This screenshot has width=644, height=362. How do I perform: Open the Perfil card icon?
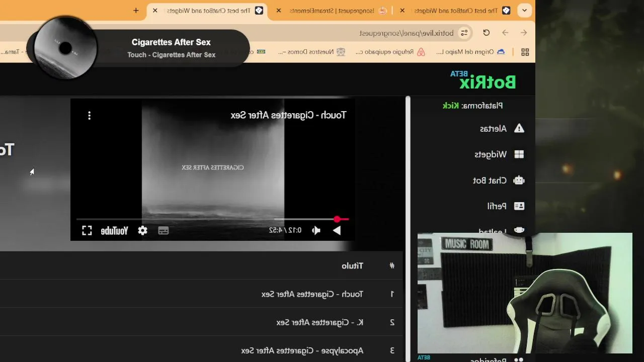point(519,206)
